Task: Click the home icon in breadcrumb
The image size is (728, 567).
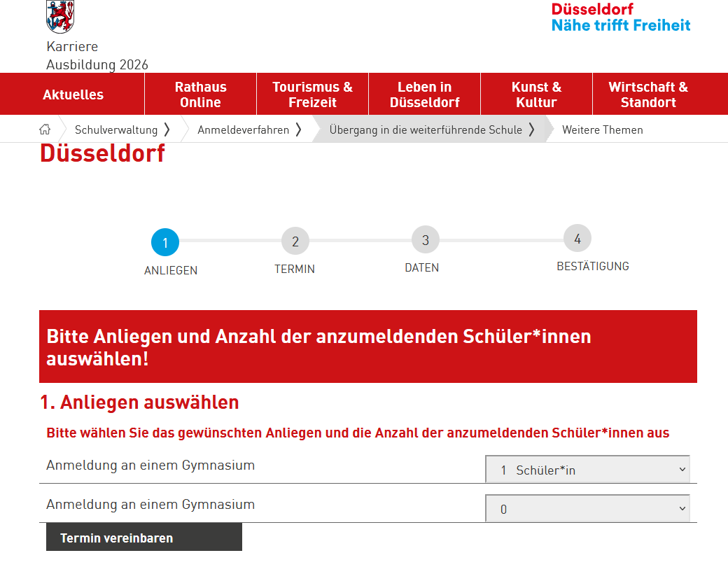Action: click(x=45, y=129)
